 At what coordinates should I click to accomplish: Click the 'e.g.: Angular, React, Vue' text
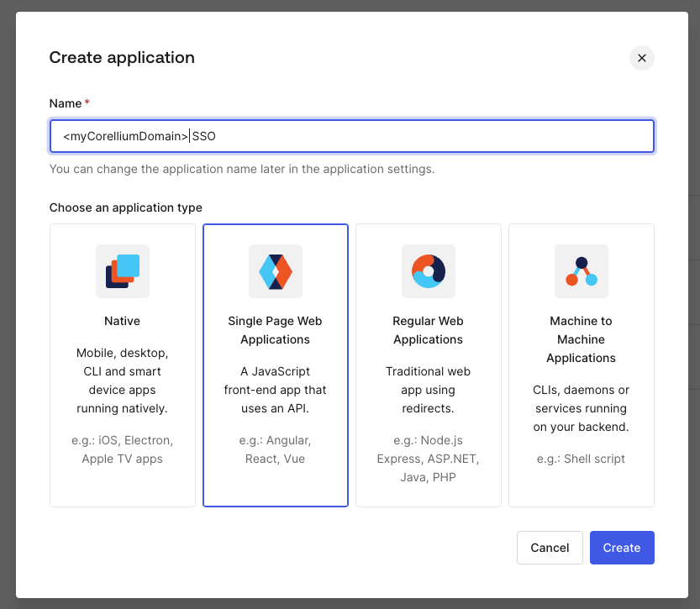coord(275,449)
